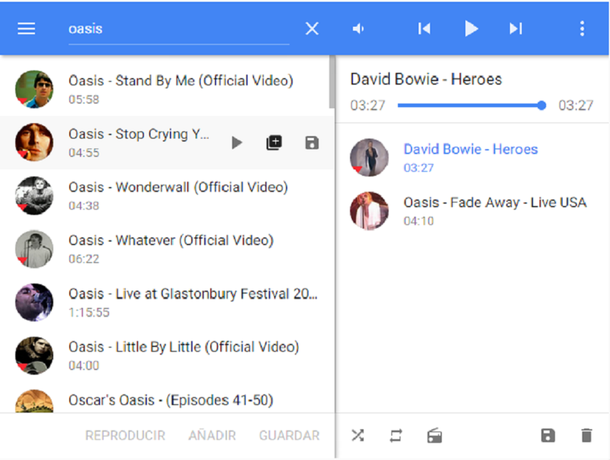Delete the playlist with the trash icon
Screen dimensions: 610x460
tap(586, 435)
